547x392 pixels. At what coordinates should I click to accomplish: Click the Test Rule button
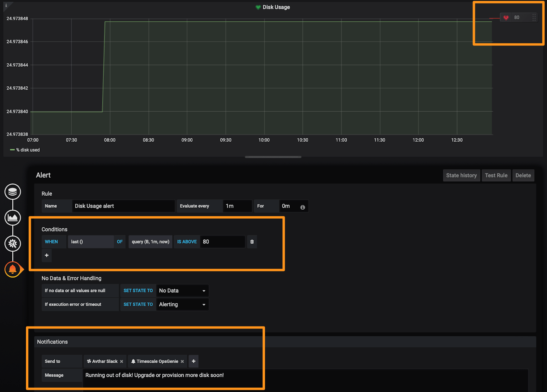pyautogui.click(x=496, y=176)
